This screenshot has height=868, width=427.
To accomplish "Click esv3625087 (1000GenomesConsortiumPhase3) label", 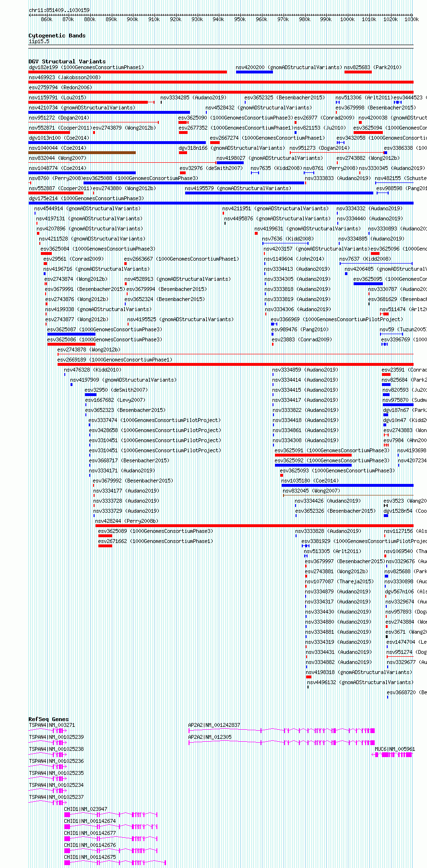I will (105, 329).
